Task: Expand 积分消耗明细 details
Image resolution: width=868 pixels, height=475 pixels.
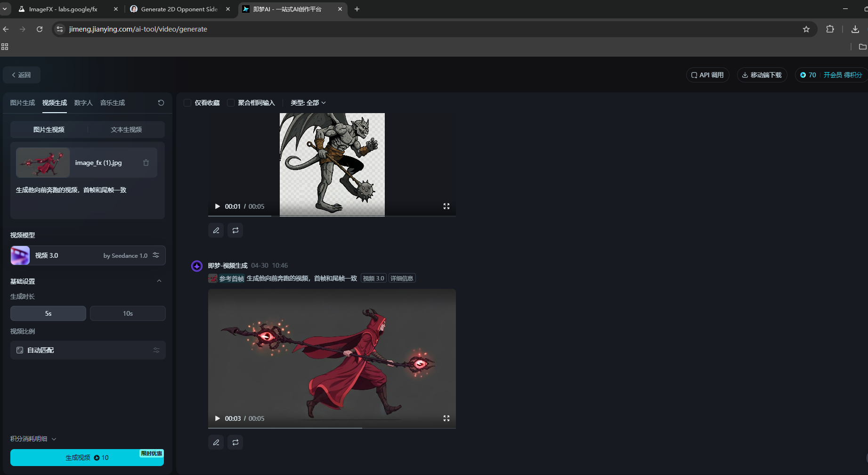Action: tap(33, 439)
